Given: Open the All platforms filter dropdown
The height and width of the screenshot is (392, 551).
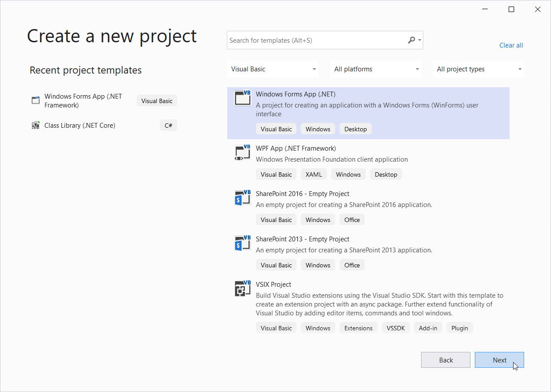Looking at the screenshot, I should point(375,69).
